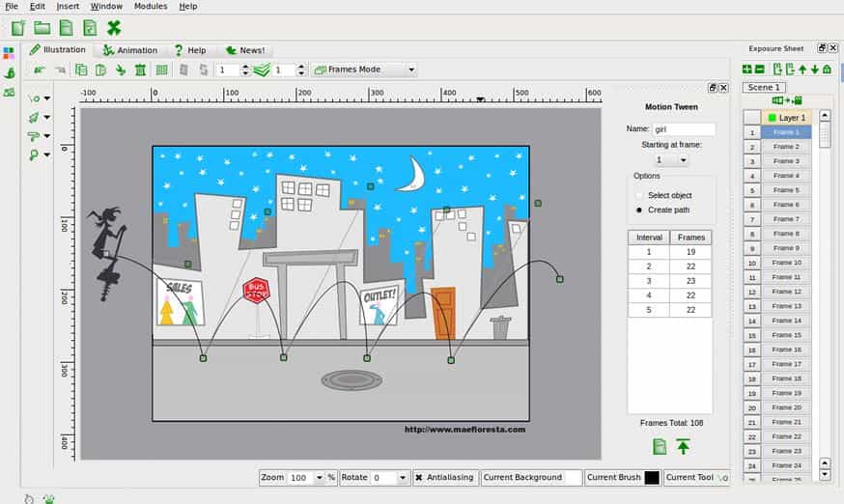Screen dimensions: 844x504
Task: Click the Delete trash icon in toolbar
Action: pos(140,70)
